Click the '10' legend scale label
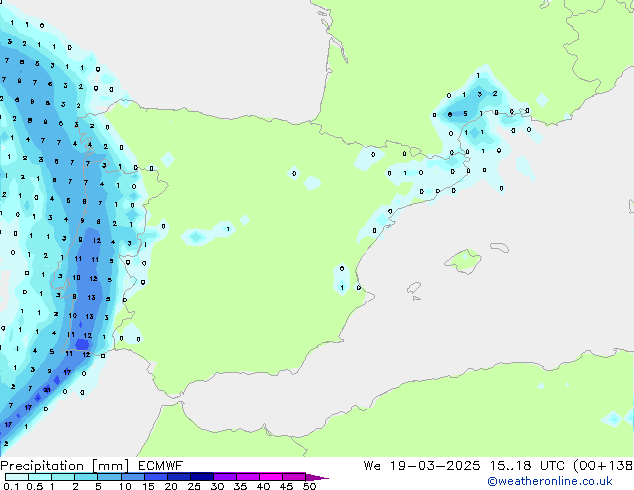634x490 pixels. 125,486
